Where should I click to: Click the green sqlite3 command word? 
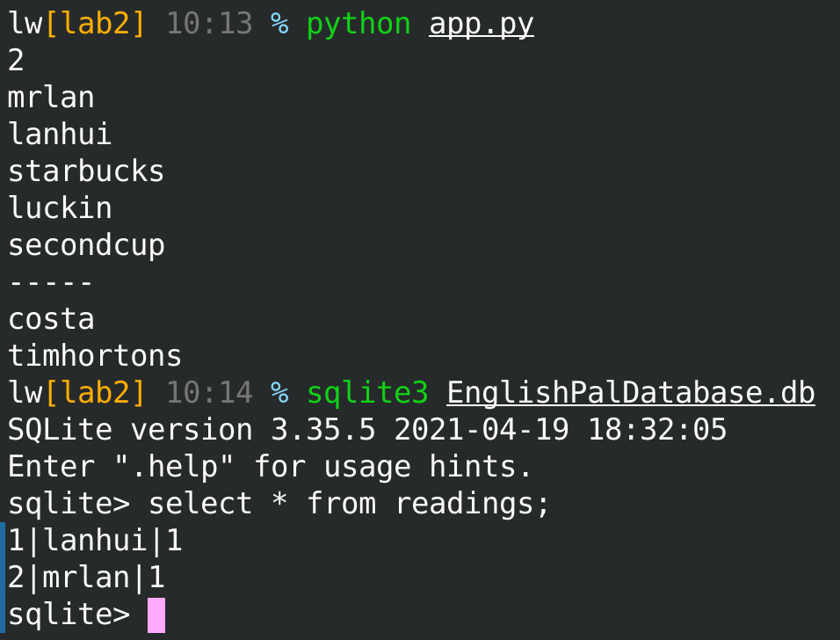(x=367, y=393)
